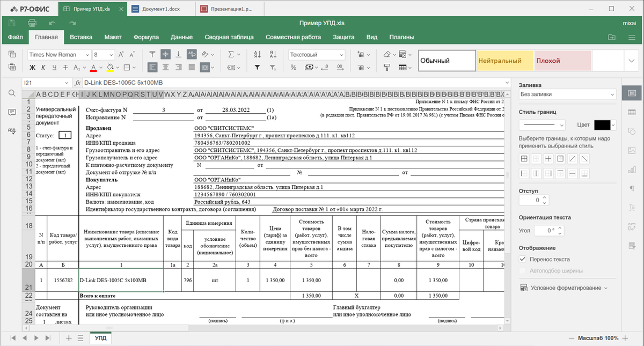Undo last action arrow
This screenshot has height=346, width=644.
52,23
